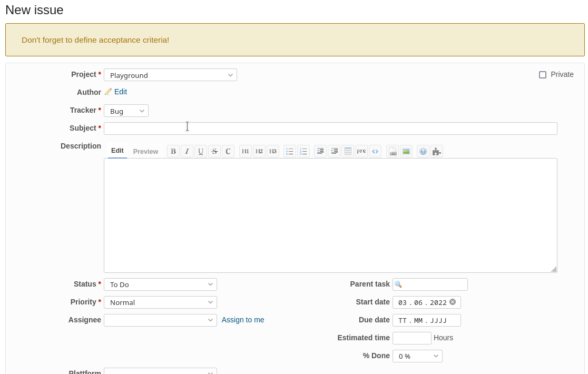The width and height of the screenshot is (588, 374).
Task: Click the strikethrough toolbar button
Action: point(214,152)
